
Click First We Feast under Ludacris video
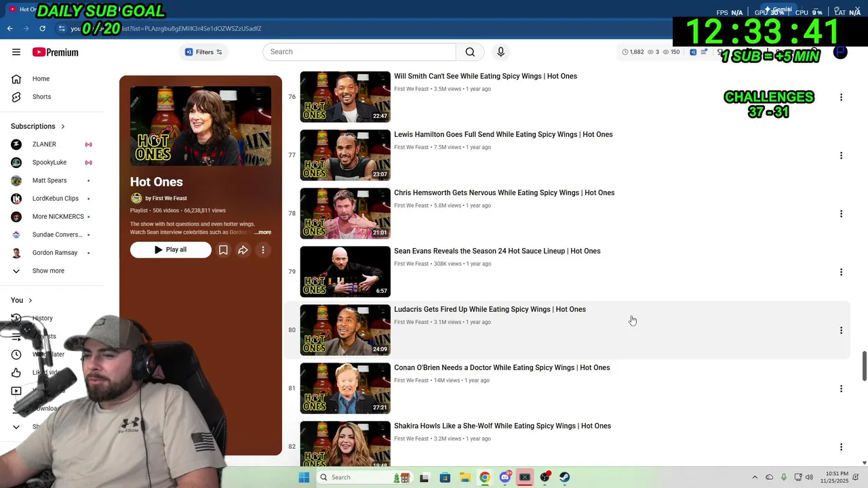(411, 323)
